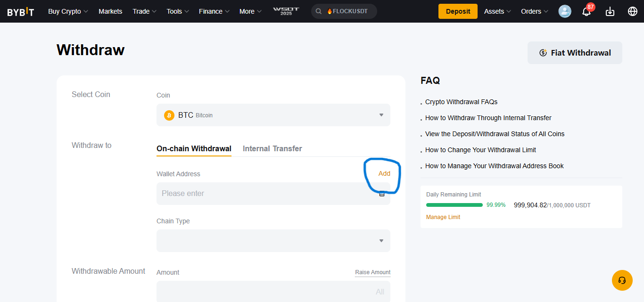
Task: Open the WSOT 2025 banner
Action: [x=286, y=11]
